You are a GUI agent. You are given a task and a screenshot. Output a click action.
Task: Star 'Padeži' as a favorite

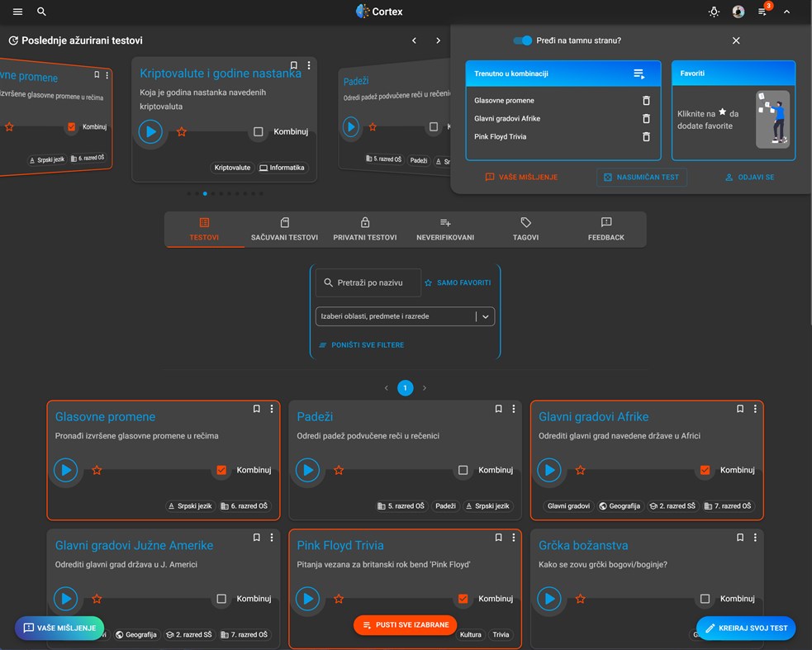pos(339,470)
